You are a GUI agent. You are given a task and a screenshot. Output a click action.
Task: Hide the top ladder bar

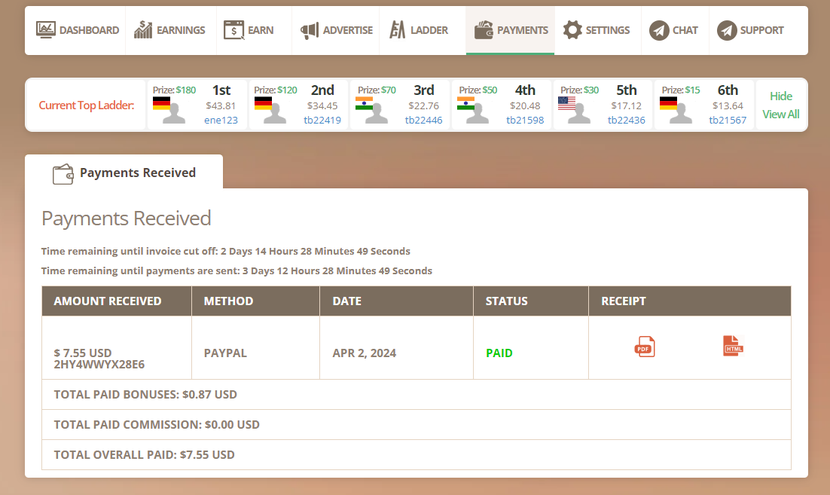click(781, 96)
